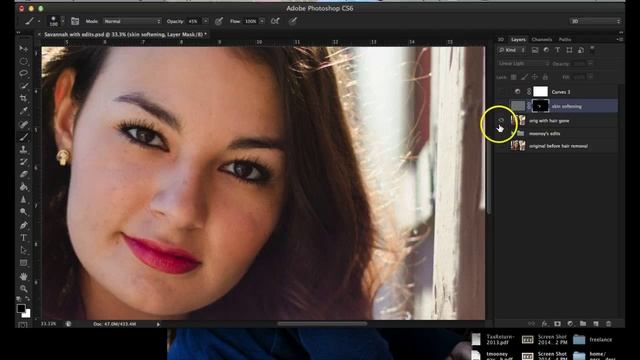
Task: Toggle visibility of original before hair removal layer
Action: [501, 146]
